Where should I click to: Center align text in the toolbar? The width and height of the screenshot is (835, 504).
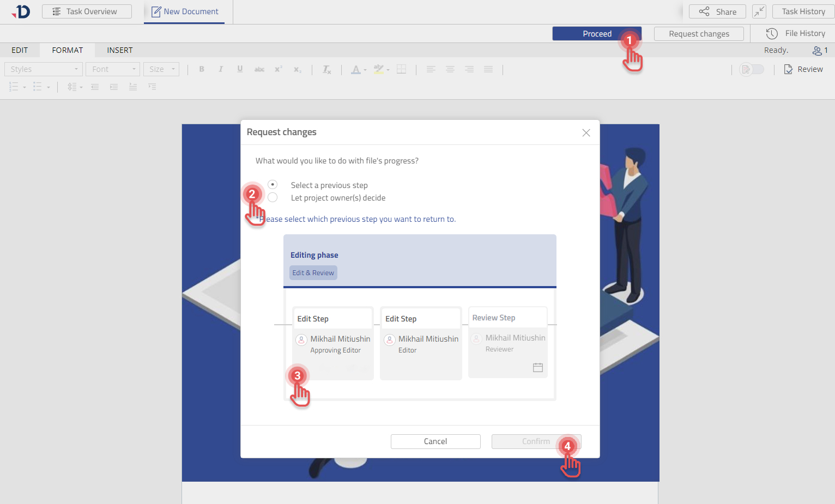coord(450,69)
